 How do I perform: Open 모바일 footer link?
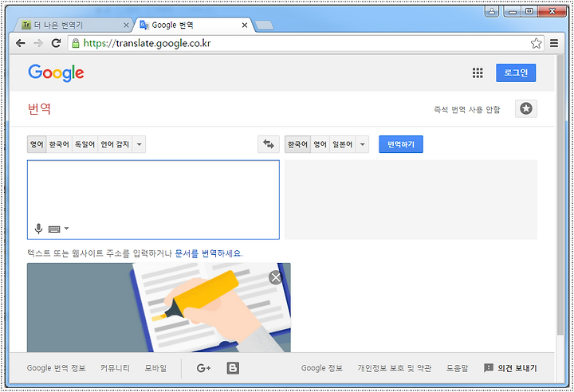[155, 368]
